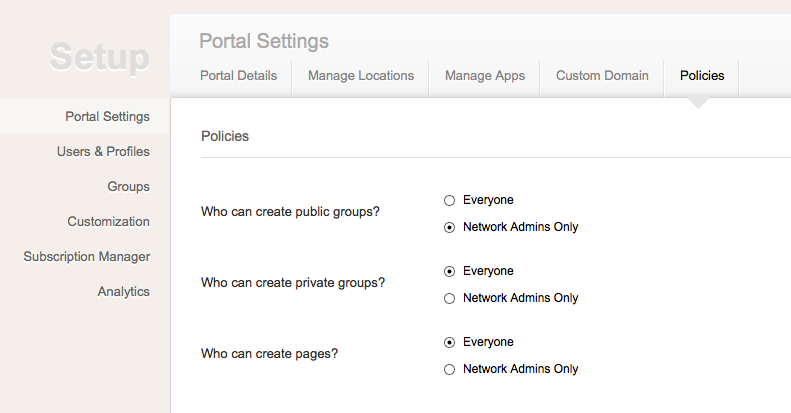
Task: Open Subscription Manager
Action: 87,257
